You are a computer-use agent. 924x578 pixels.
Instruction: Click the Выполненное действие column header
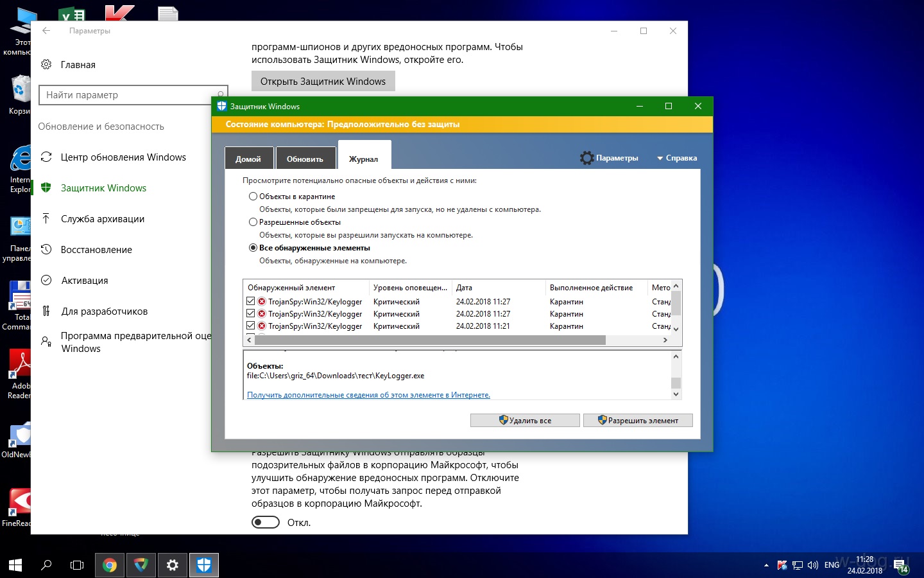(x=596, y=288)
